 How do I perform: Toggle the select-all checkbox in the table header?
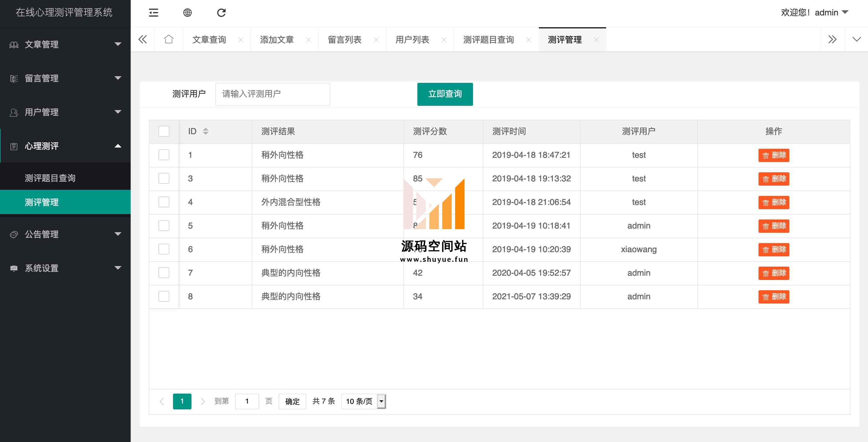[x=164, y=131]
